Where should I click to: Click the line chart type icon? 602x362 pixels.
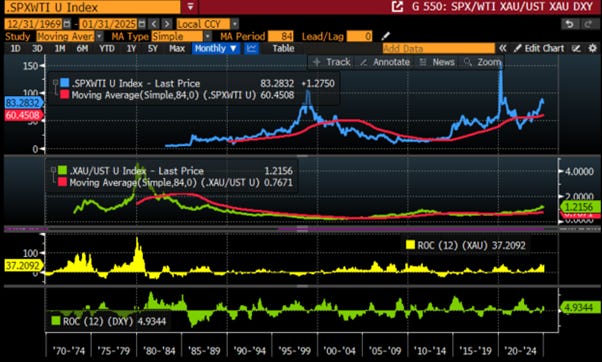click(251, 48)
